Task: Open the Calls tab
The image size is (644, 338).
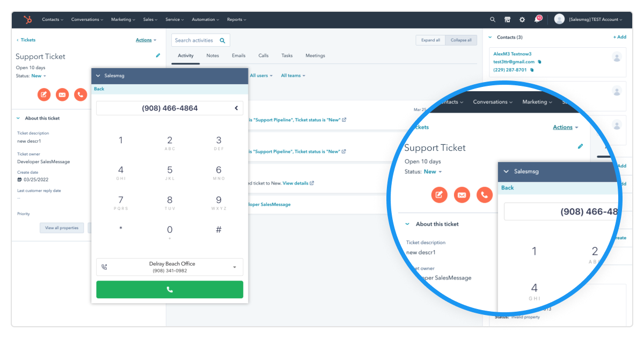Action: coord(264,56)
